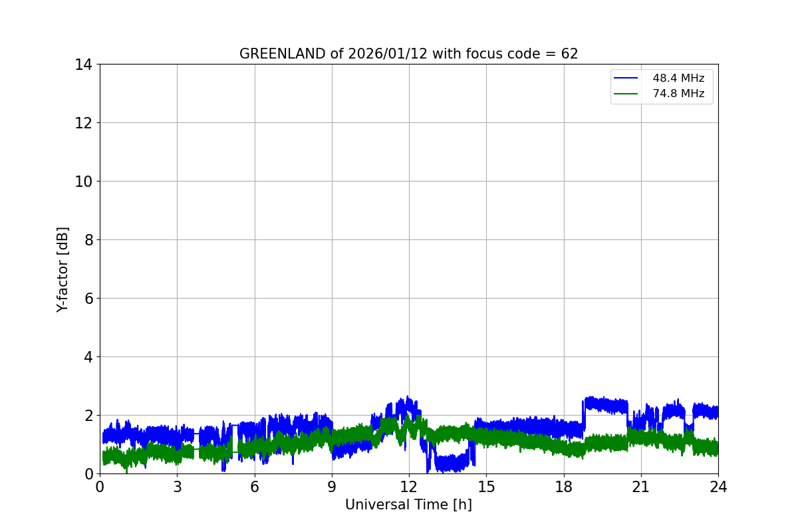
Task: Click the Universal Time [h] axis label
Action: click(x=408, y=505)
